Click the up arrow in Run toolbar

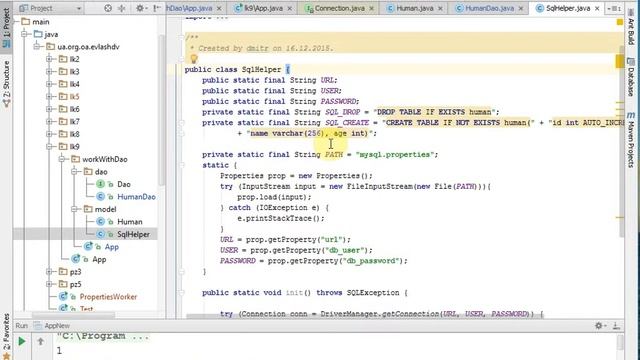(x=40, y=341)
